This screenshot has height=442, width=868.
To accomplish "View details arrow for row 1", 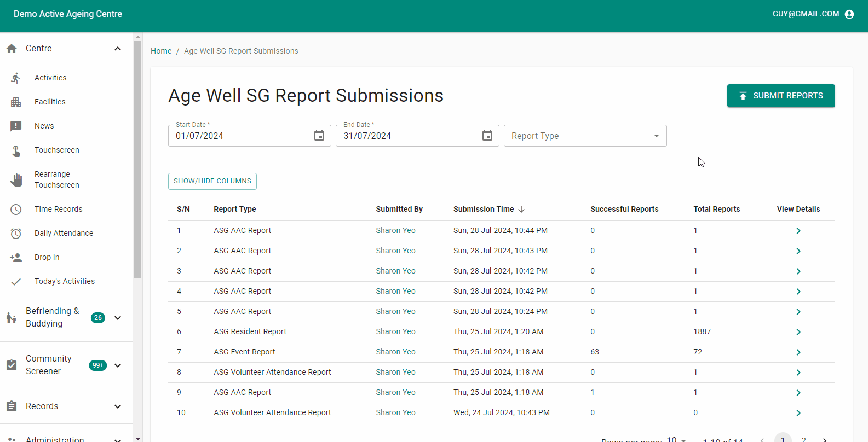I will pyautogui.click(x=798, y=231).
